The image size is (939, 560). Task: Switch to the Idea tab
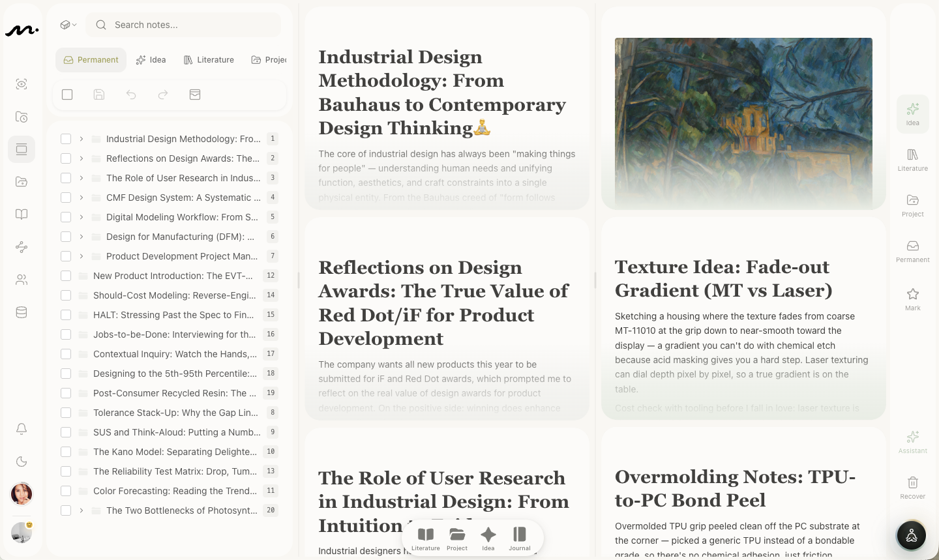click(151, 60)
